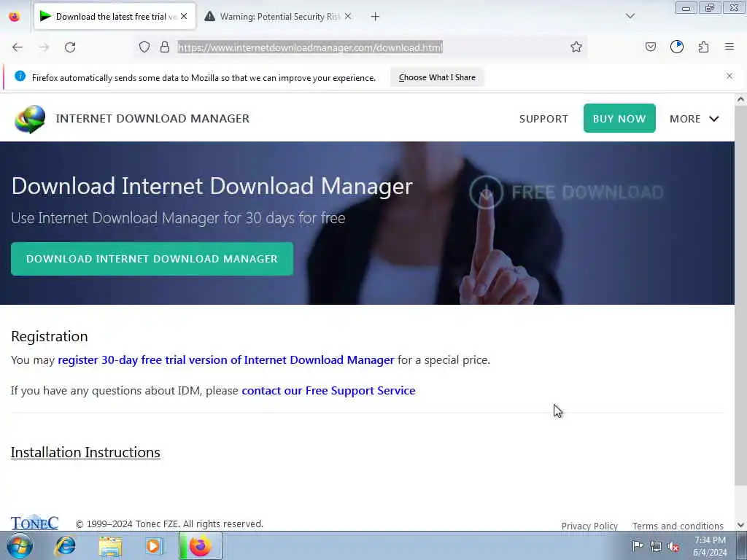
Task: Open the Windows Start orb
Action: [x=20, y=545]
